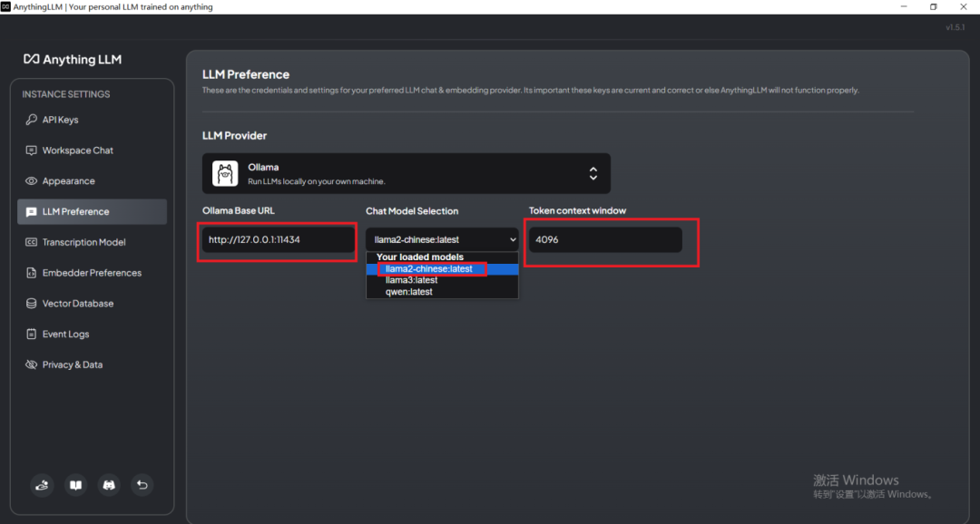Click the 'Your loaded models' group header
This screenshot has width=980, height=524.
click(420, 257)
